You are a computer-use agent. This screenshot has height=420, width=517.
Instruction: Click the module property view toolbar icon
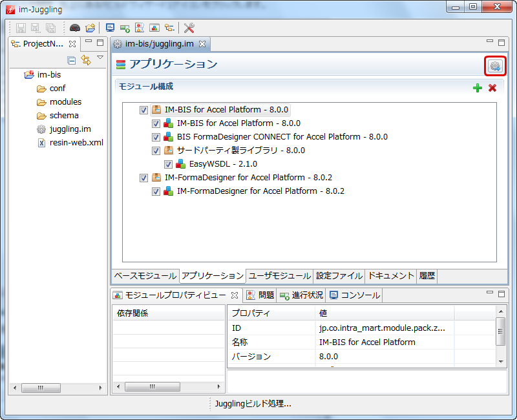click(x=154, y=28)
